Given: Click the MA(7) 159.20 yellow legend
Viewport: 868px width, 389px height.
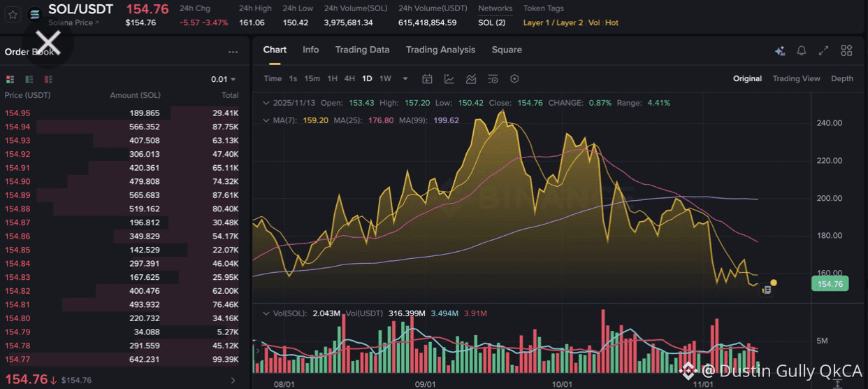Looking at the screenshot, I should pos(301,120).
